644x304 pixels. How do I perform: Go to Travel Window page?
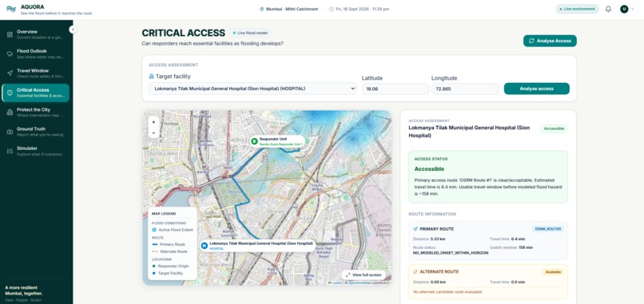tap(35, 73)
